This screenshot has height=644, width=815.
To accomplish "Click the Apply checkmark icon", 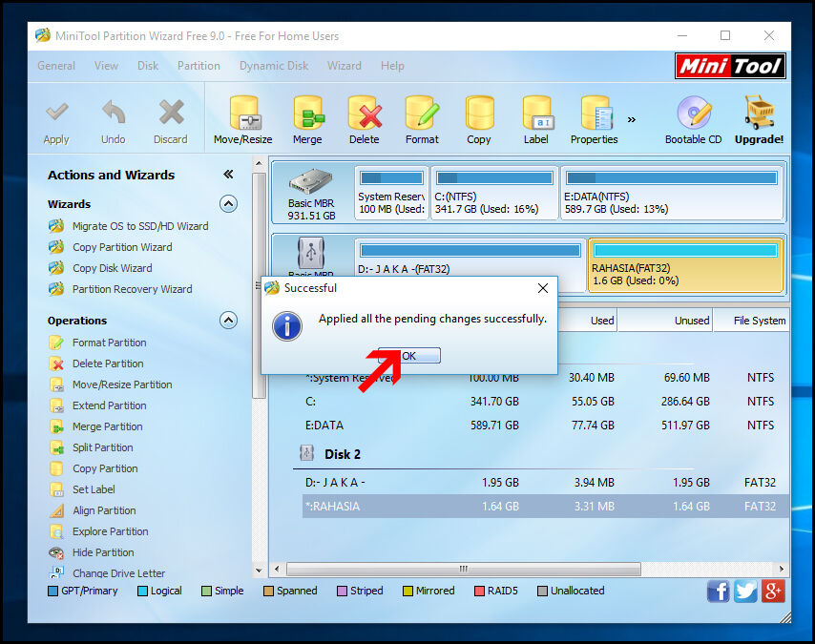I will pos(56,112).
